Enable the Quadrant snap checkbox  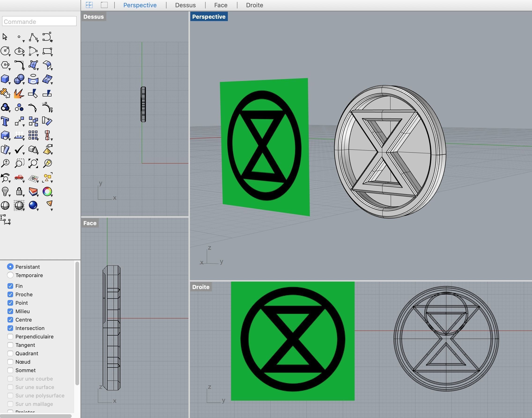tap(10, 353)
